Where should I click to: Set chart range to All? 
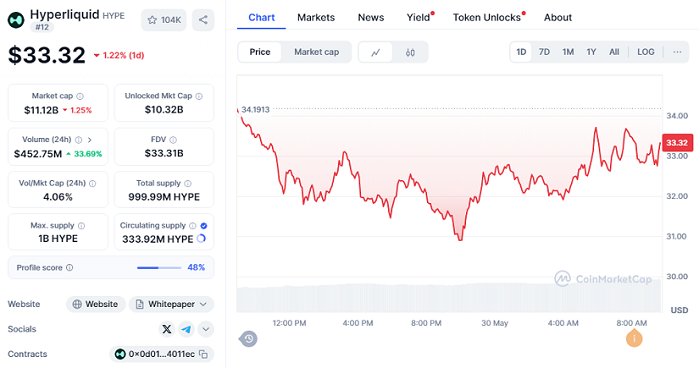(614, 52)
